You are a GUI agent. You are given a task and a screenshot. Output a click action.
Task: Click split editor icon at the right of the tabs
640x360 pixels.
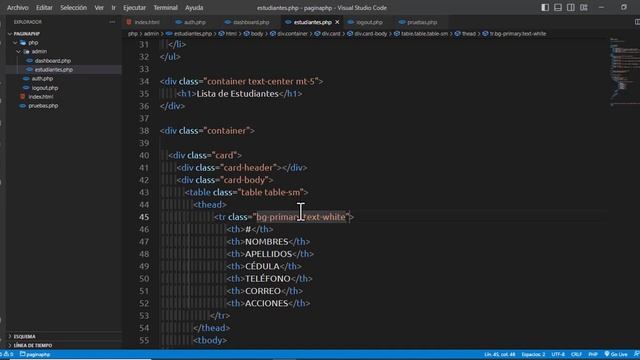(x=637, y=22)
